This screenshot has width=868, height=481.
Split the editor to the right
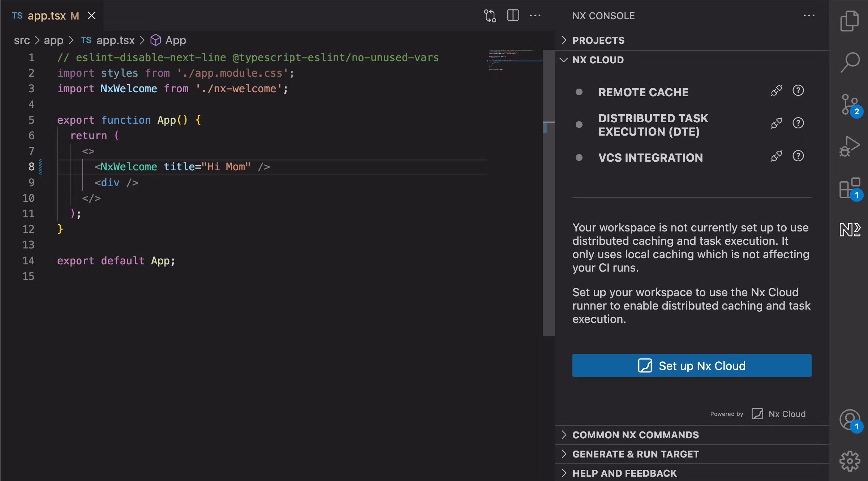click(x=513, y=16)
